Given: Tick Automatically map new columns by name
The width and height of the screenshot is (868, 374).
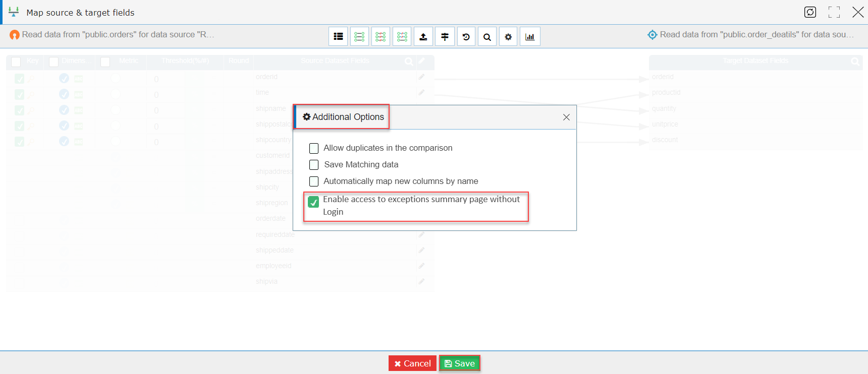Looking at the screenshot, I should tap(314, 181).
